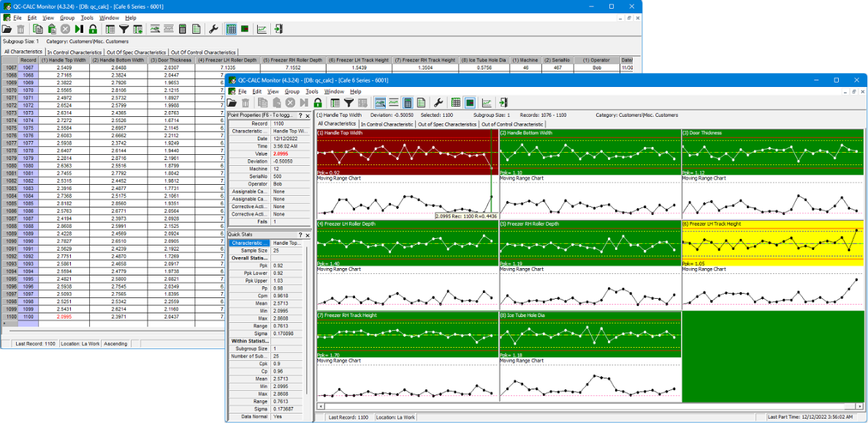
Task: Click the trend chart icon in back window
Action: 262,28
